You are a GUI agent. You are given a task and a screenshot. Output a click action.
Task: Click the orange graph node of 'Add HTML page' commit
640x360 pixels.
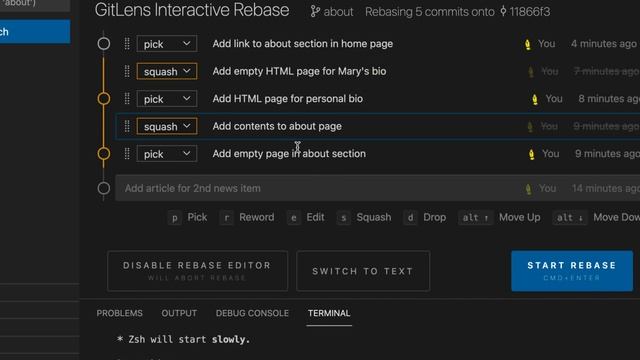pyautogui.click(x=104, y=99)
